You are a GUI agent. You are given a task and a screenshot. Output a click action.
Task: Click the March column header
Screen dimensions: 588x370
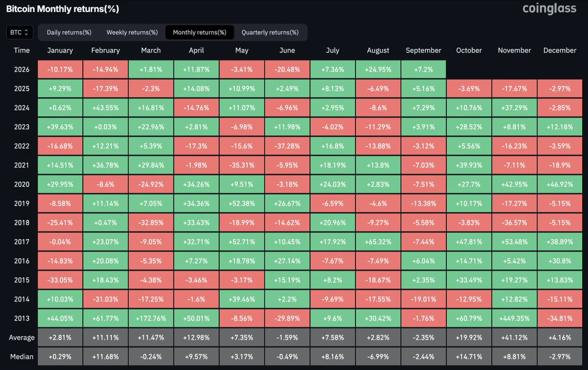151,50
